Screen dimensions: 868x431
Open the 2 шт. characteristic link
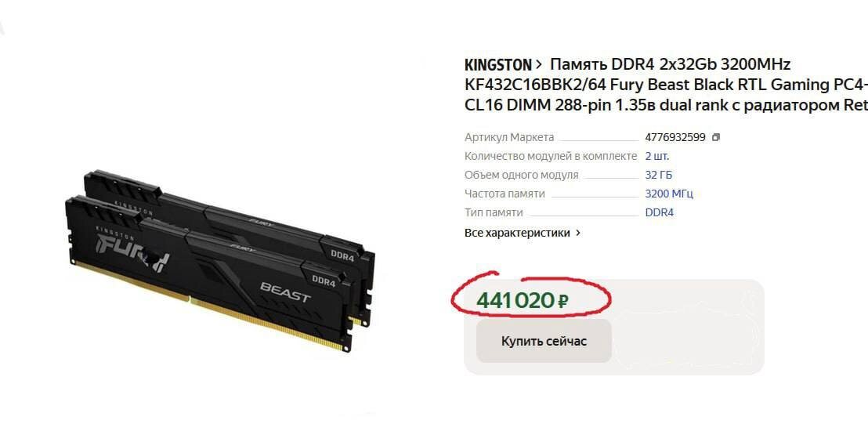pyautogui.click(x=657, y=156)
